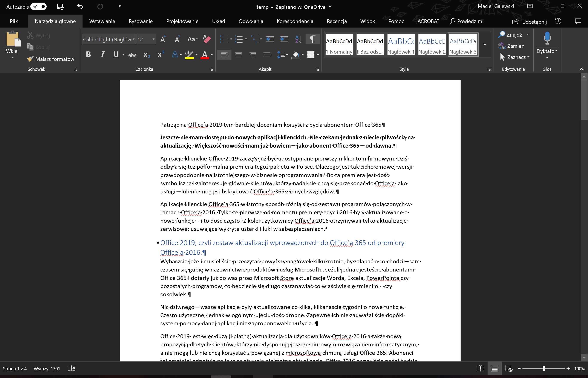Switch to the Recenzja tab
This screenshot has width=588, height=378.
pyautogui.click(x=337, y=21)
